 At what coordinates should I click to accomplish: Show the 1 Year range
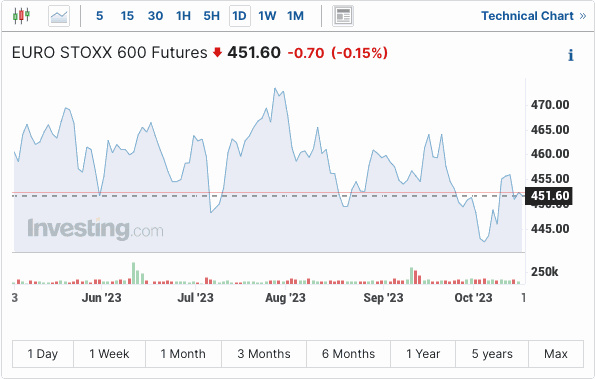(423, 354)
